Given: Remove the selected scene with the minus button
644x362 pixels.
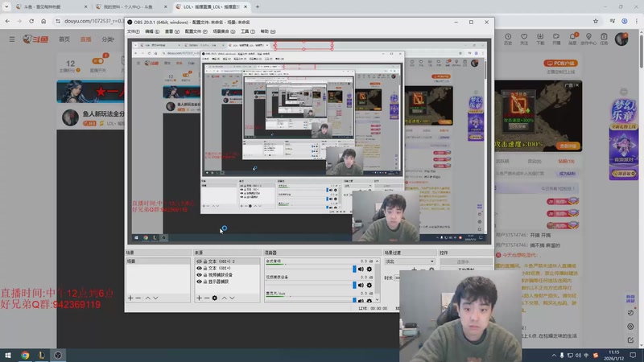Looking at the screenshot, I should [138, 298].
